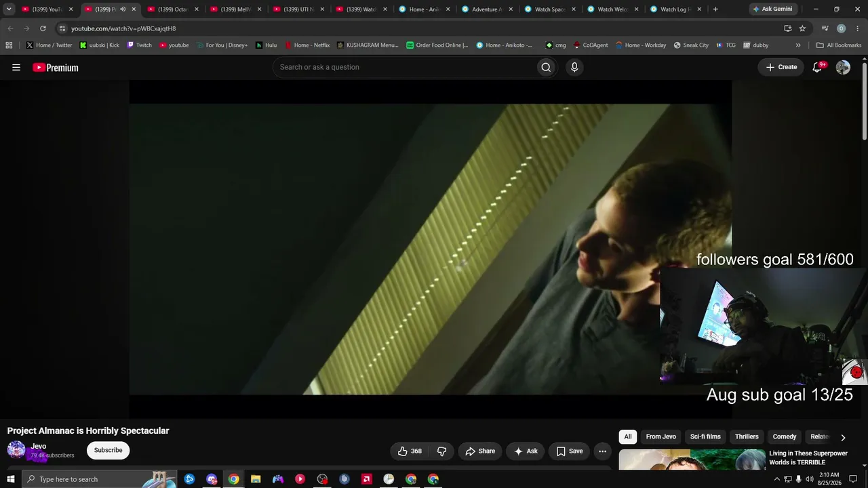Open the Sneak City bookmark
868x488 pixels.
[691, 45]
